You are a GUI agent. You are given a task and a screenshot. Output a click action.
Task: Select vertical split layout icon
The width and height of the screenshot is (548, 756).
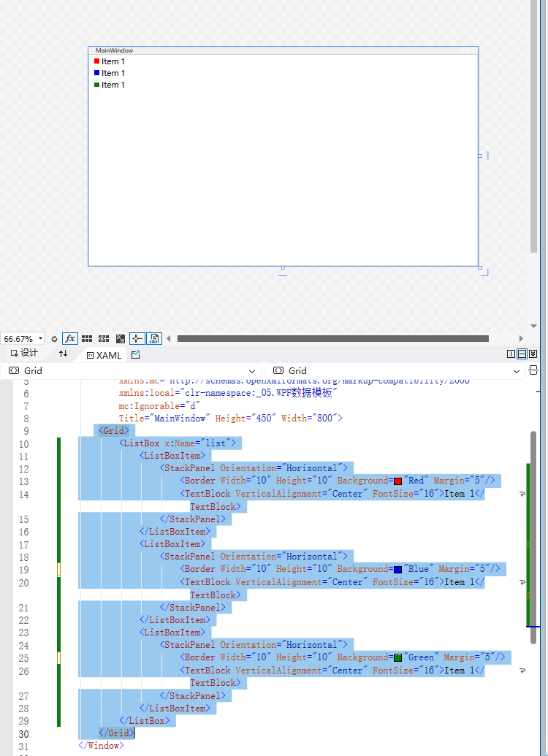click(x=511, y=354)
